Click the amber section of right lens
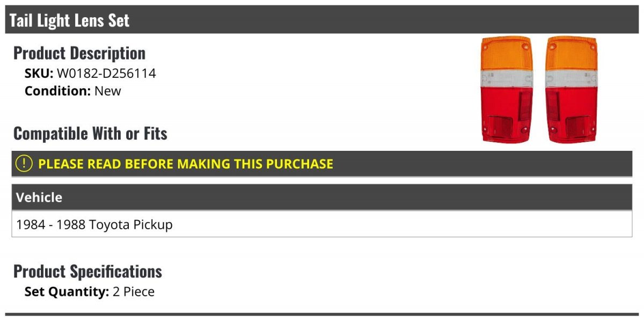The image size is (644, 321). 572,53
